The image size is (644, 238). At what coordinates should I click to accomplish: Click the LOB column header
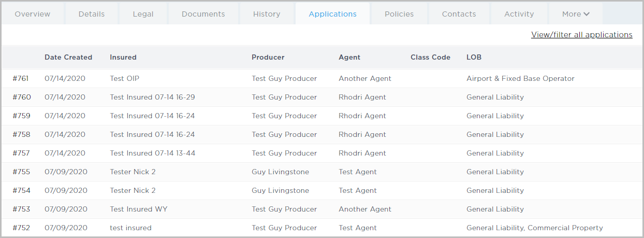pos(474,58)
